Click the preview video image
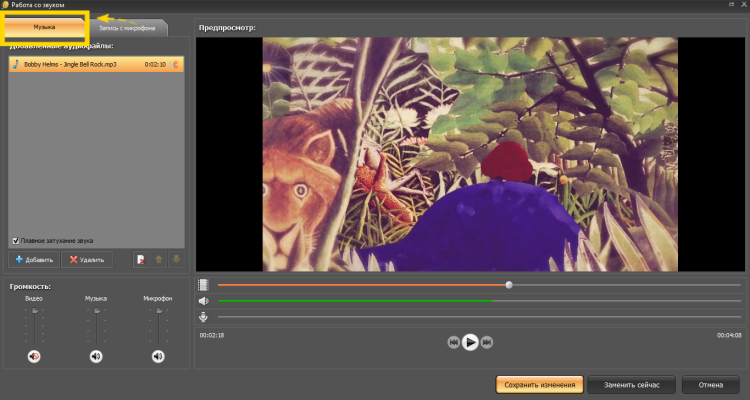The image size is (750, 400). tap(470, 155)
